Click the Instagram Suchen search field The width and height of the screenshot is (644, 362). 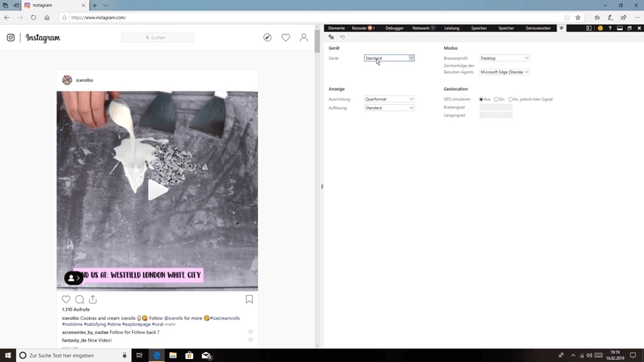(x=158, y=38)
